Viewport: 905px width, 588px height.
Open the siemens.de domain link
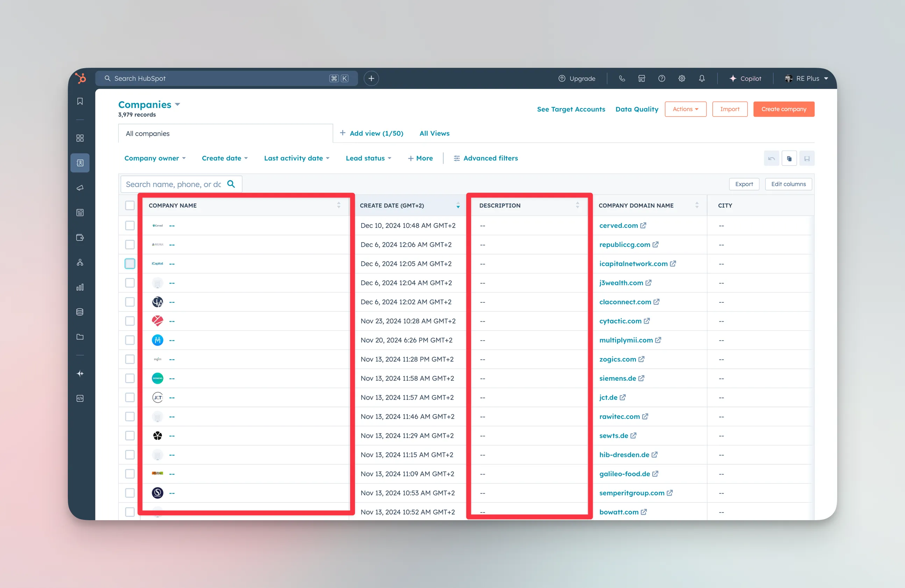[x=618, y=378]
